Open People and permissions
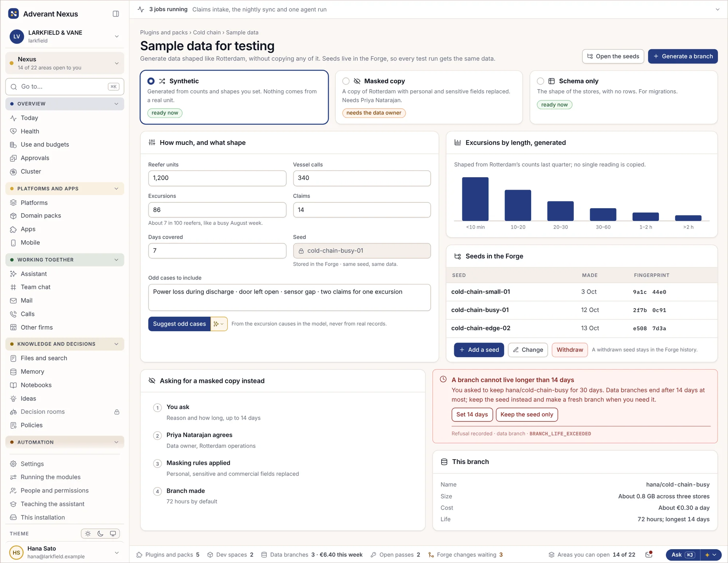The height and width of the screenshot is (563, 728). point(55,491)
